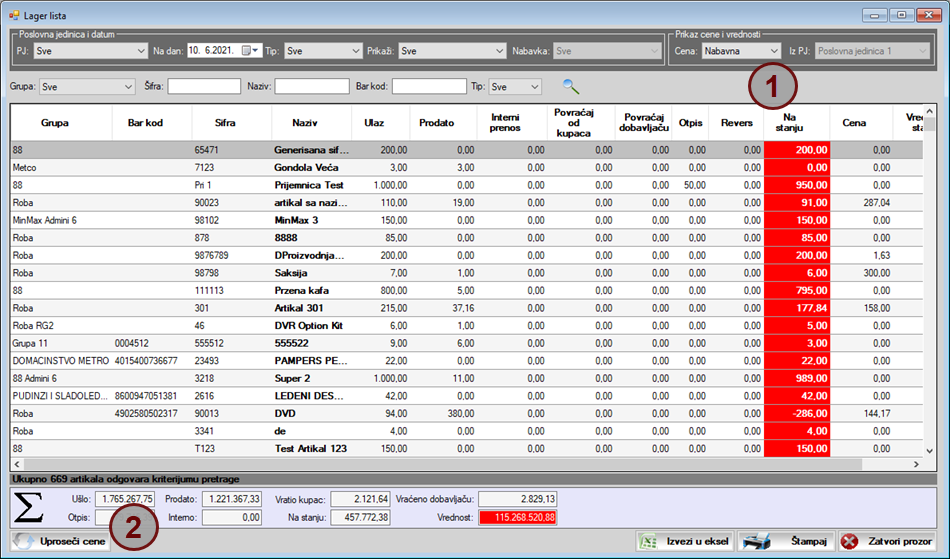Click the red -286,00 stock cell
Image resolution: width=950 pixels, height=559 pixels.
coord(797,413)
